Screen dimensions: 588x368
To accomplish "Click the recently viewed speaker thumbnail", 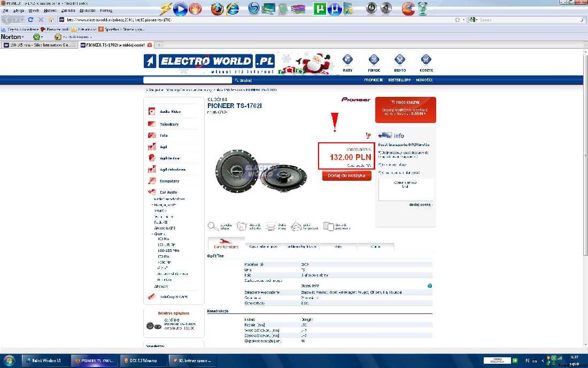I will (154, 326).
